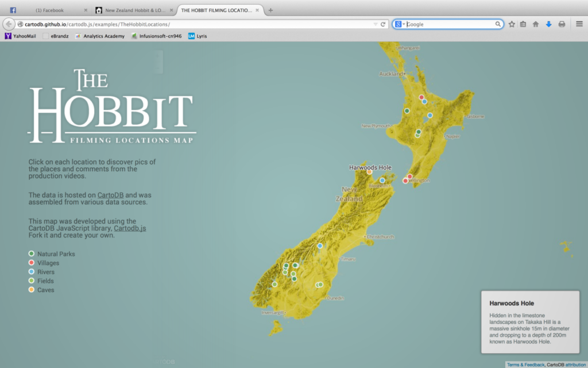Open the YahooMail bookmark
This screenshot has width=588, height=368.
coord(21,36)
